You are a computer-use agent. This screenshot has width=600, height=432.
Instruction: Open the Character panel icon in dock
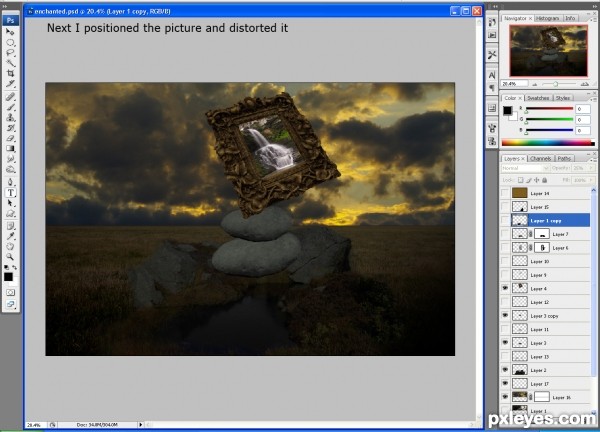(x=492, y=75)
